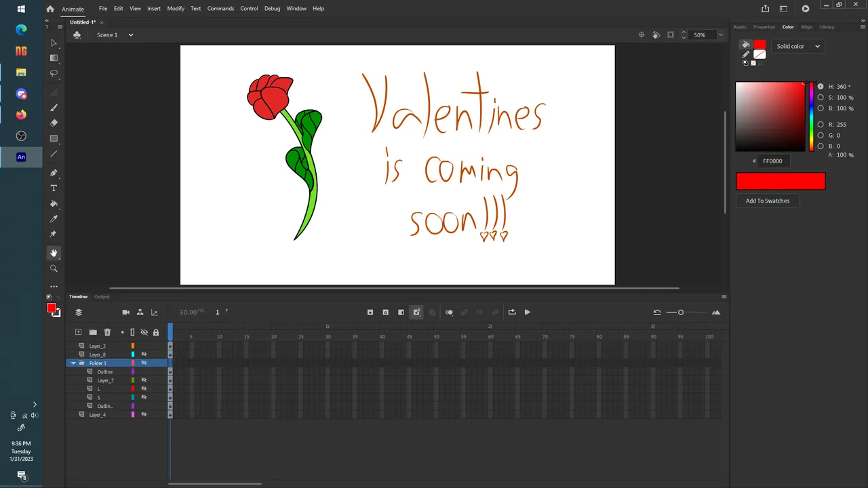The width and height of the screenshot is (868, 488).
Task: Select the Rectangle tool
Action: (54, 138)
